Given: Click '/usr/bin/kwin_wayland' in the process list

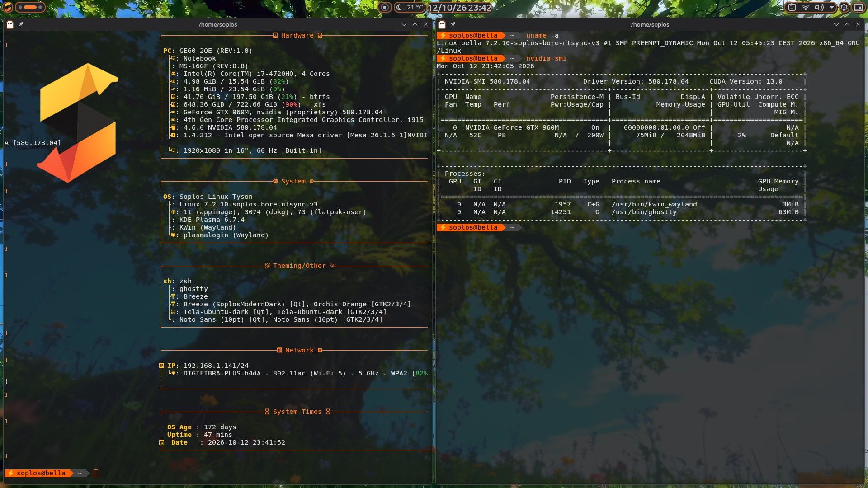Looking at the screenshot, I should click(x=654, y=204).
